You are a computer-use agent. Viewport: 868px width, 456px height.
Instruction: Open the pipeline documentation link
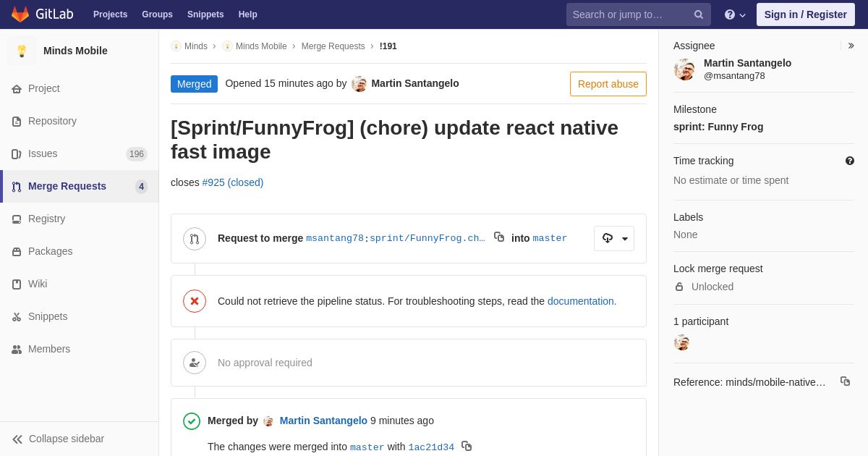point(581,301)
